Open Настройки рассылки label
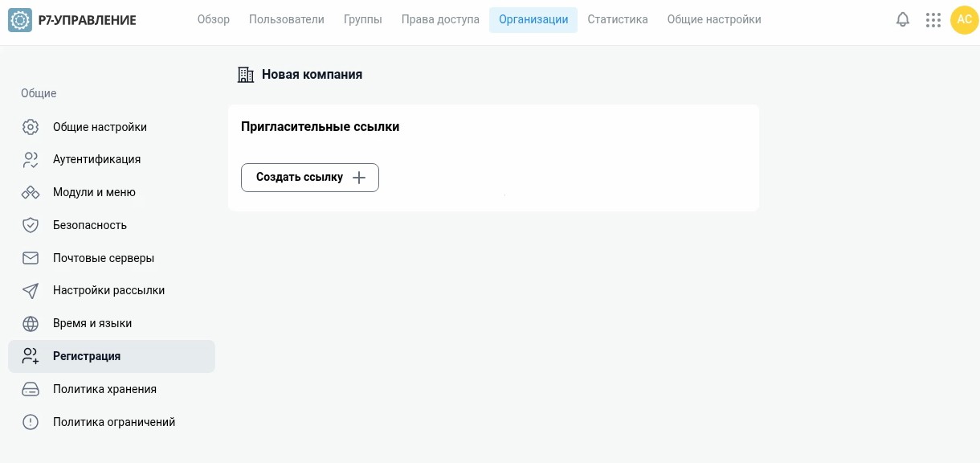 coord(108,290)
